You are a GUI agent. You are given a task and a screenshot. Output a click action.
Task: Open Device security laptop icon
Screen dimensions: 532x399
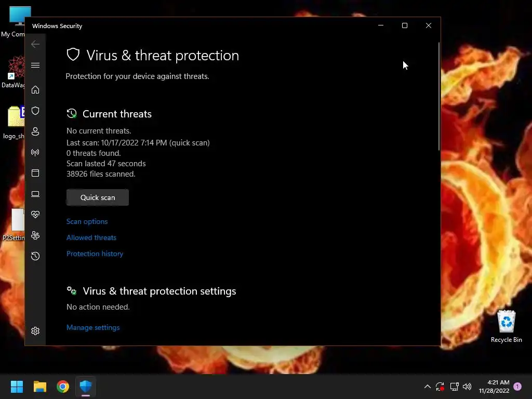coord(35,194)
